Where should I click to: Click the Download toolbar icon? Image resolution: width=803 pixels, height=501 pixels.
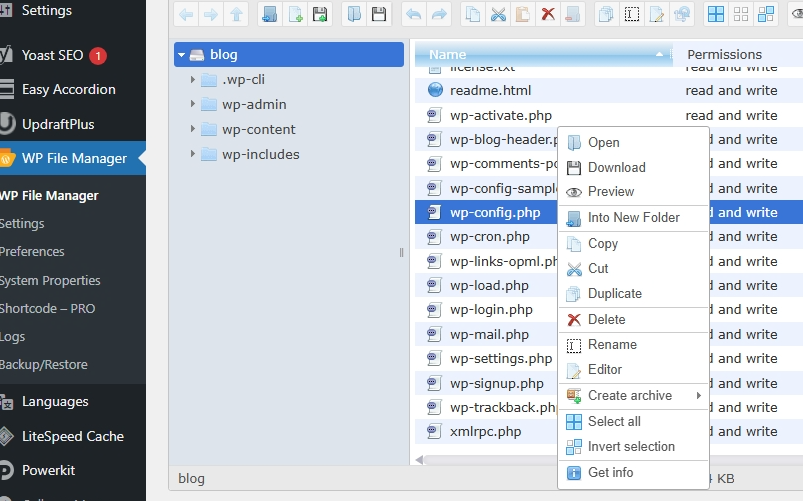point(379,14)
